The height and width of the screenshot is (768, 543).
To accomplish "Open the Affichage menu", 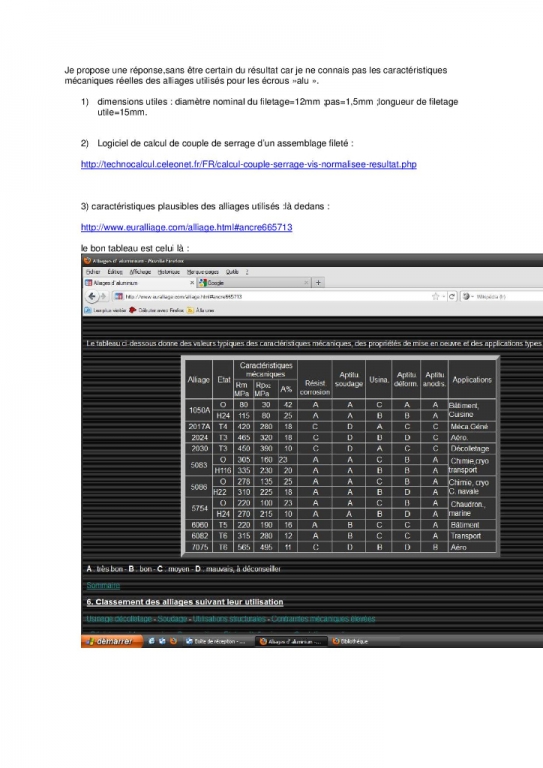I will [140, 272].
